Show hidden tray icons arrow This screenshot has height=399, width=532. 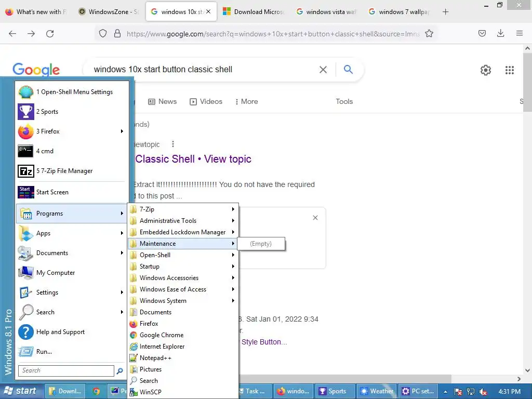coord(445,392)
